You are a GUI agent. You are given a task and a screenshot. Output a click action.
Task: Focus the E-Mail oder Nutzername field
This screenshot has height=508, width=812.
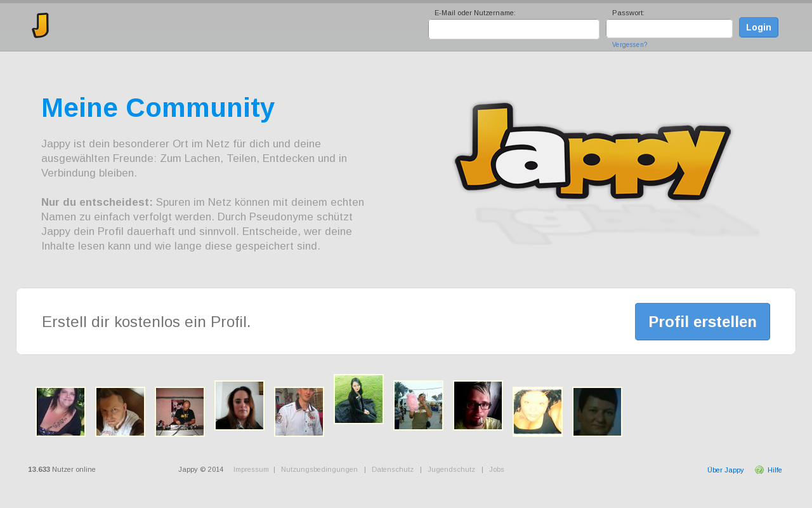[x=514, y=29]
